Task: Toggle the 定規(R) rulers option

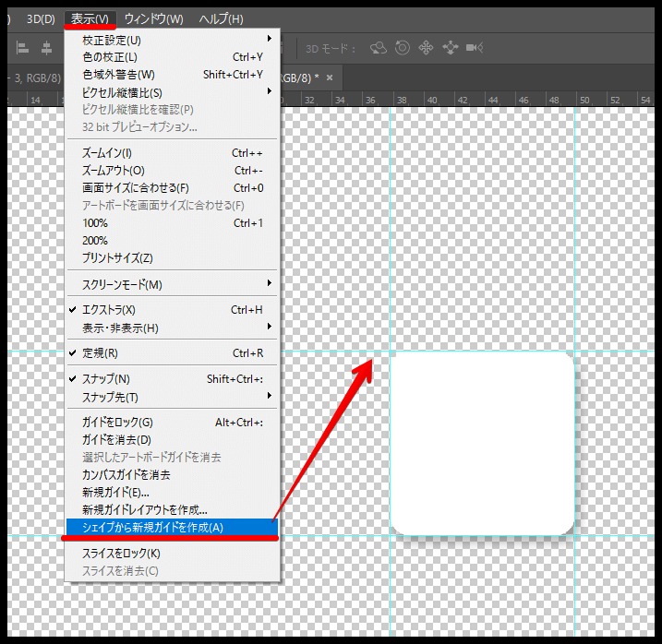Action: click(100, 353)
